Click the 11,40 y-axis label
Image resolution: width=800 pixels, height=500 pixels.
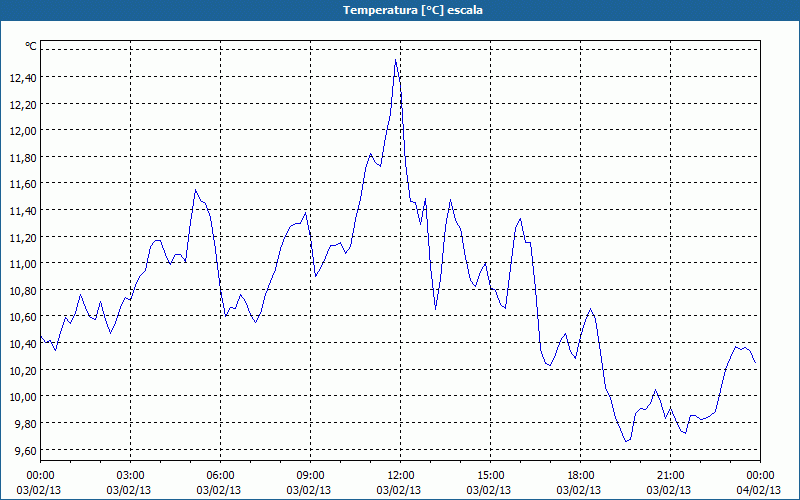[23, 210]
